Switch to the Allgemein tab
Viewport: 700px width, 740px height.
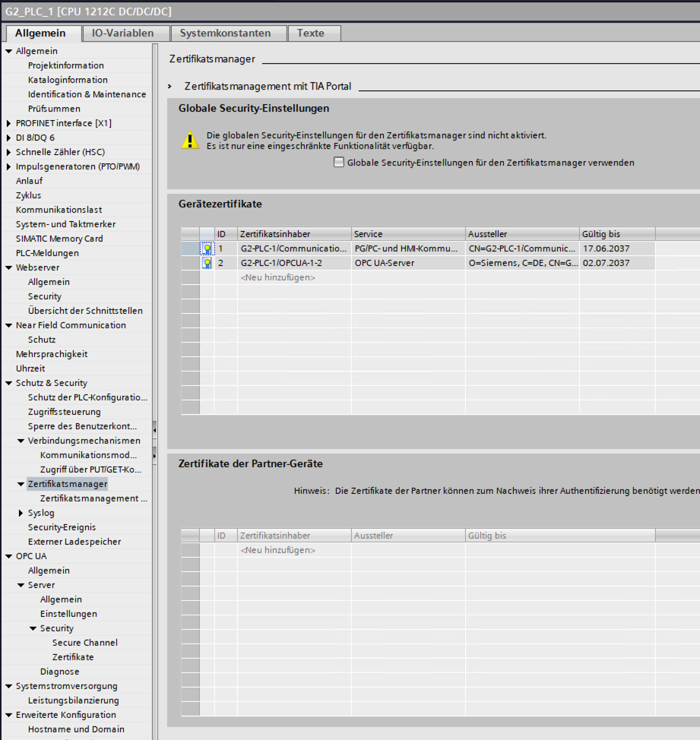coord(40,33)
